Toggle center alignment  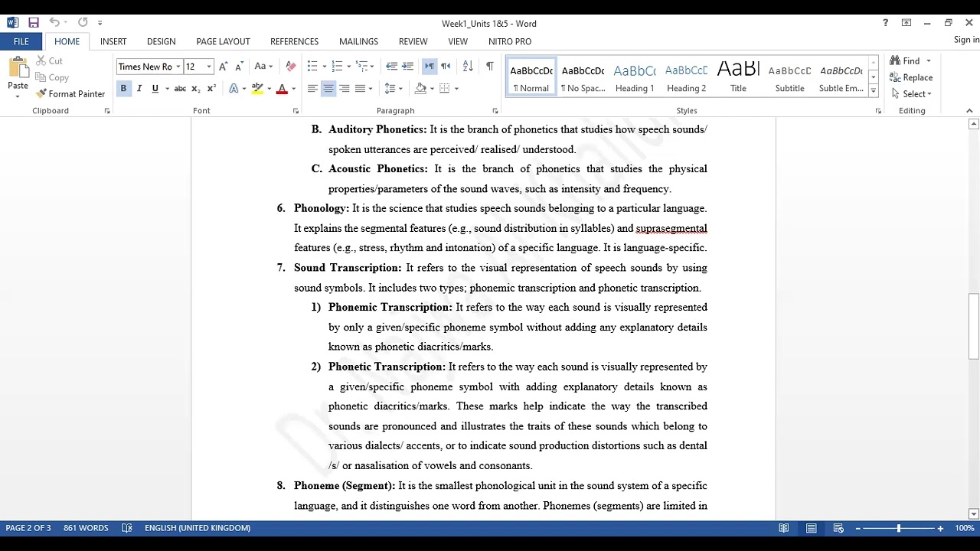point(328,89)
